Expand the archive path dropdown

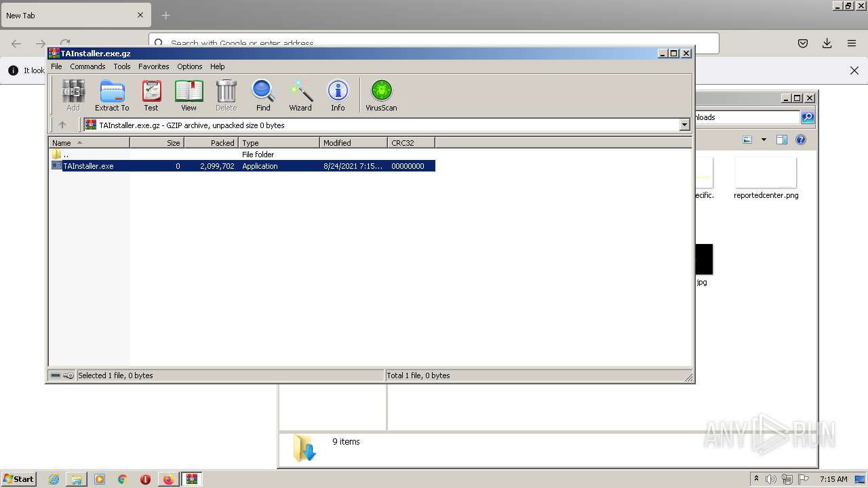tap(684, 125)
